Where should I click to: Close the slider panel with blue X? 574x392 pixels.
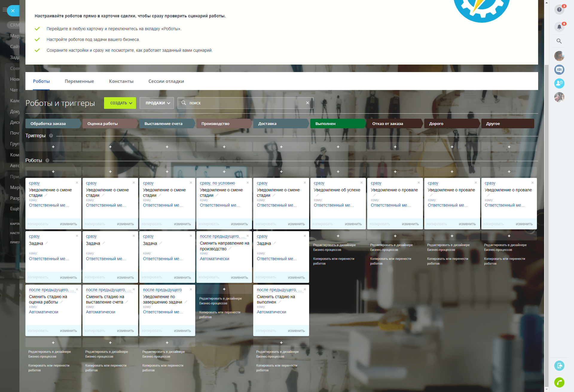(x=13, y=11)
